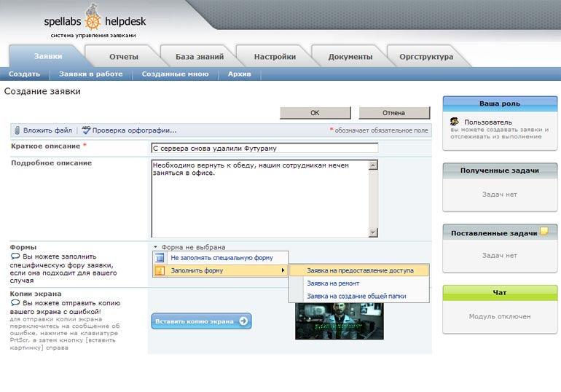Click Задач нет under Поставленные задачи

click(x=500, y=255)
